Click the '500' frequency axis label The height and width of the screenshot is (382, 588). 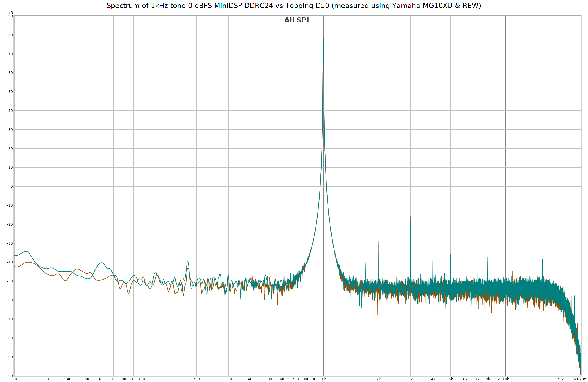click(269, 379)
